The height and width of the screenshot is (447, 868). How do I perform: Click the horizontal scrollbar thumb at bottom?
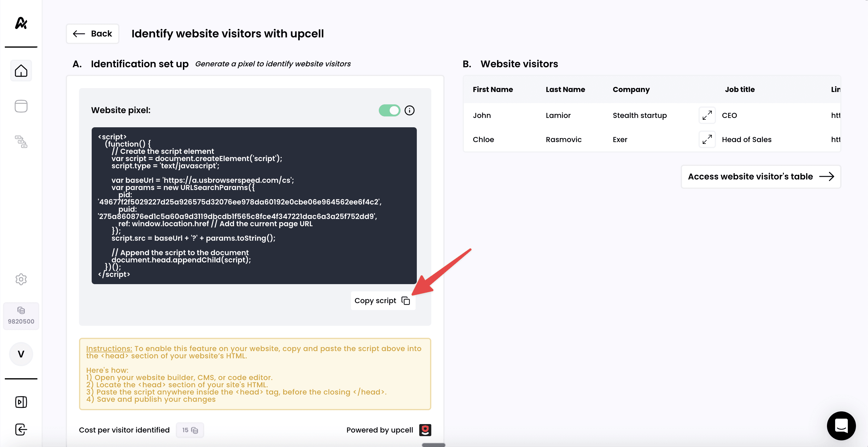coord(433,445)
